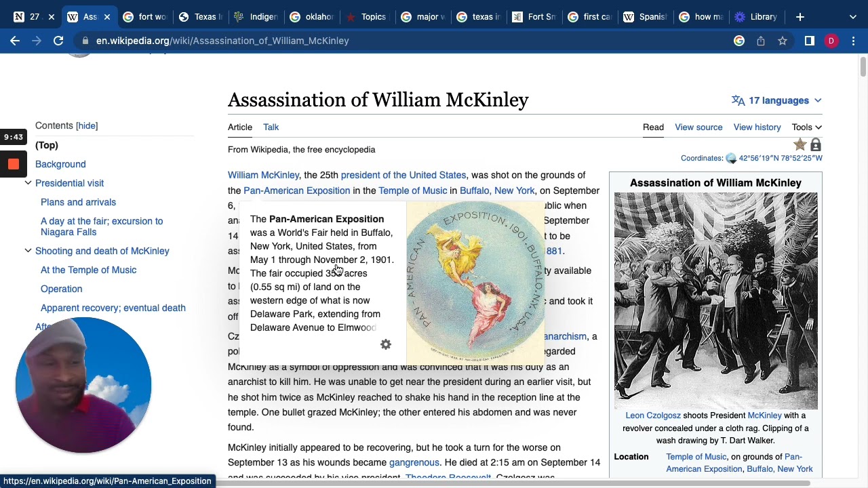This screenshot has height=488, width=868.
Task: Open the gangrenous link
Action: point(414,462)
